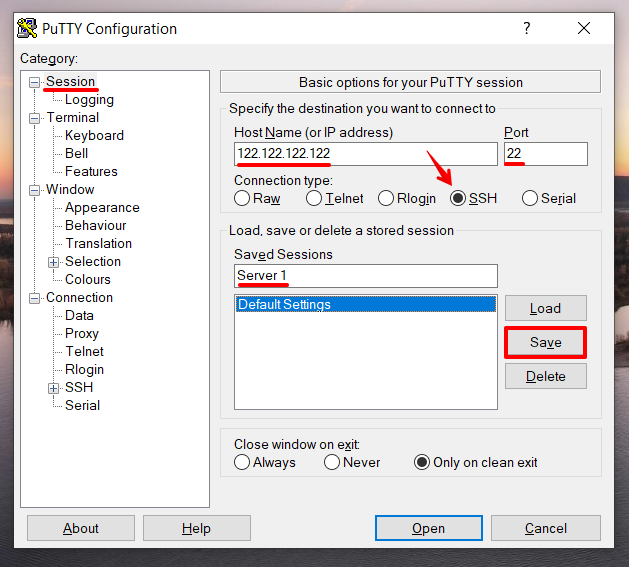This screenshot has height=567, width=629.
Task: Open the Serial category in tree
Action: pos(83,406)
